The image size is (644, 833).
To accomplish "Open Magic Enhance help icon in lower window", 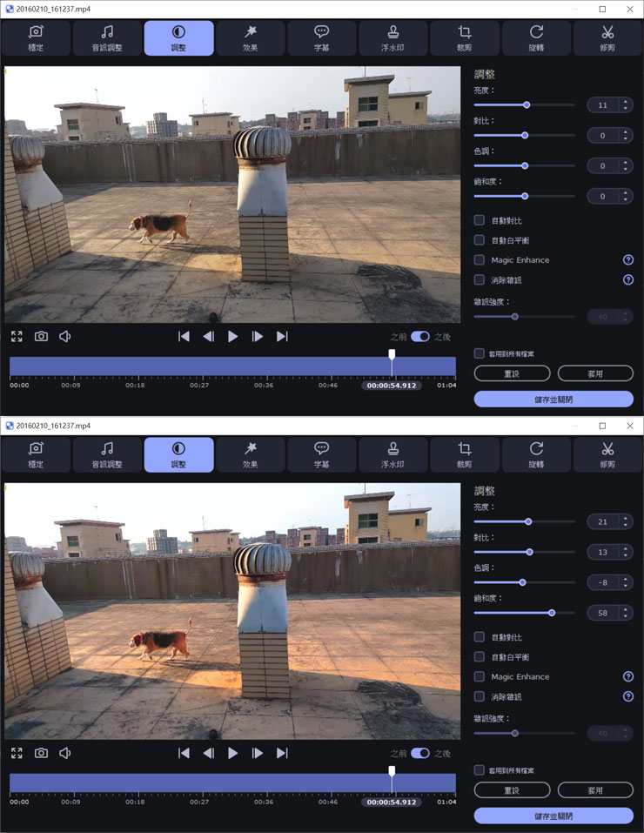I will [x=628, y=676].
